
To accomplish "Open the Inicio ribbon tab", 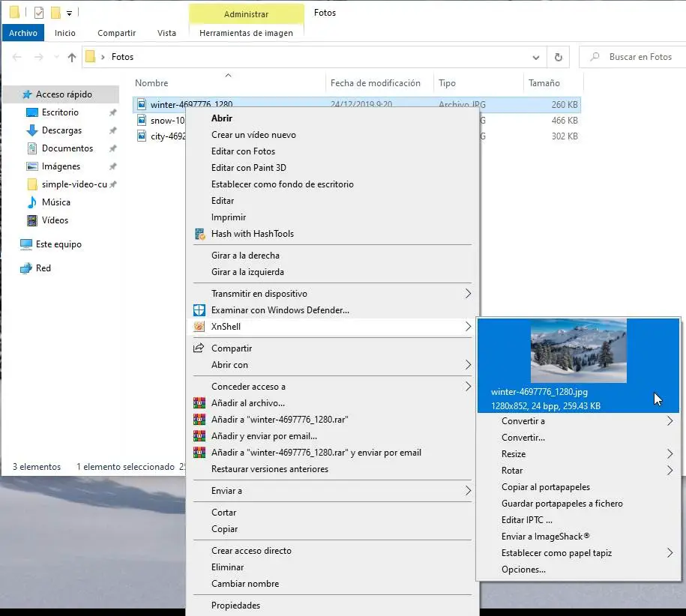I will point(64,33).
